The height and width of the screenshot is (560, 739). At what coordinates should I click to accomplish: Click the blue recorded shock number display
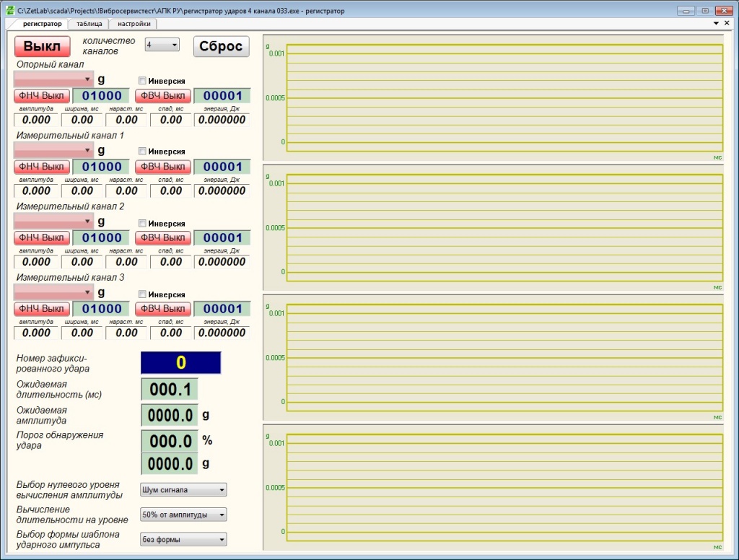click(x=181, y=362)
